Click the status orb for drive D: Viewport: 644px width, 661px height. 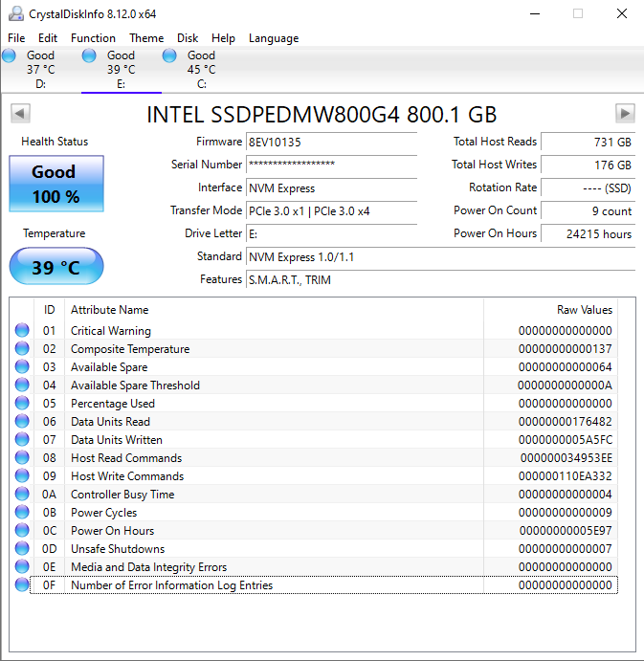tap(10, 56)
